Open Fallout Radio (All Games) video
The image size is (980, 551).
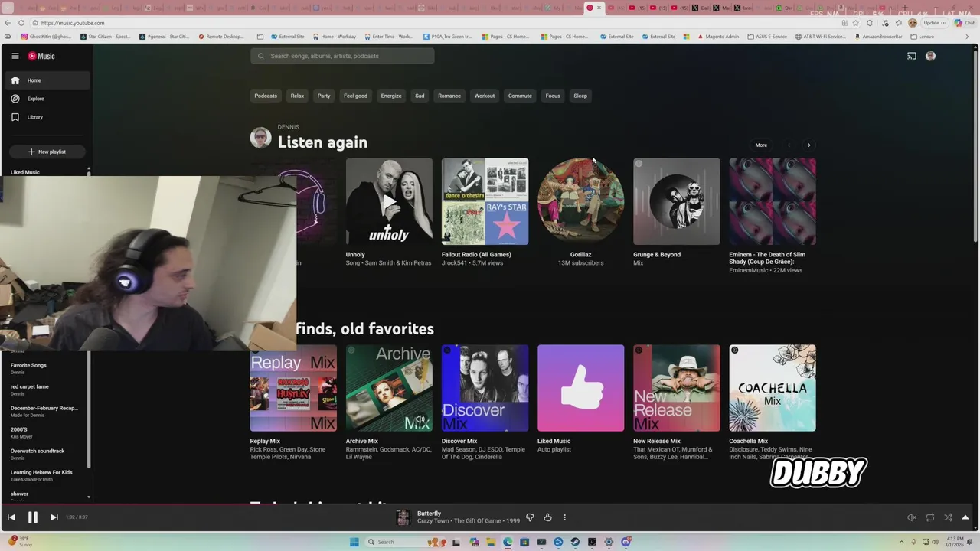485,201
